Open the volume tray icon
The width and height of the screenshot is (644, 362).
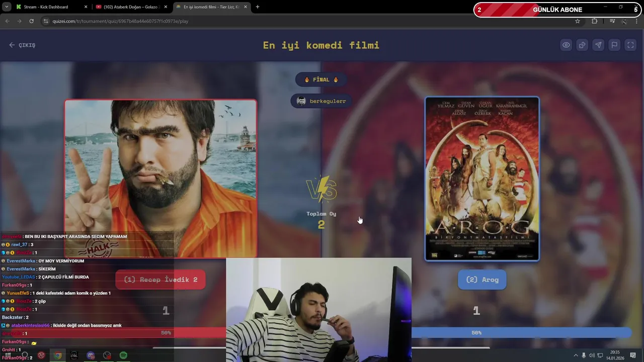pyautogui.click(x=592, y=355)
